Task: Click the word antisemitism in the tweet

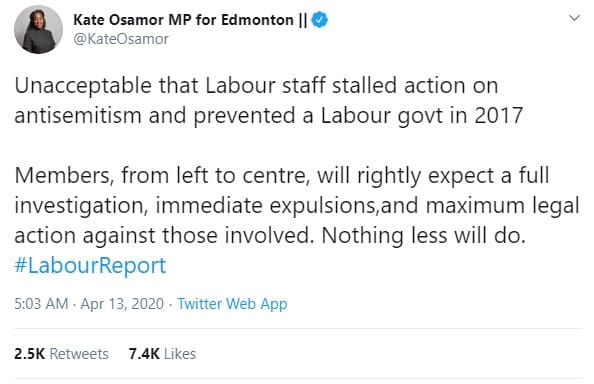Action: click(78, 115)
